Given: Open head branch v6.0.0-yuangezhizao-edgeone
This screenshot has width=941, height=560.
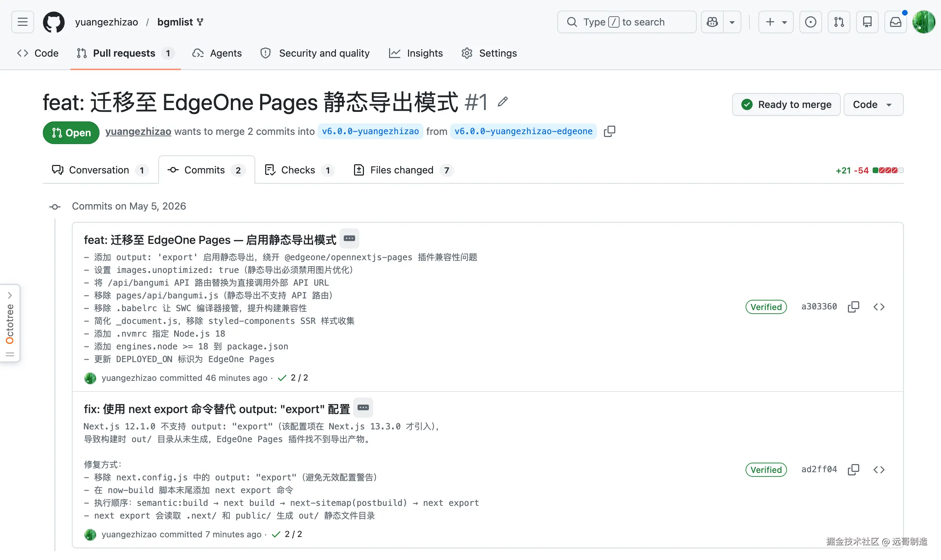Looking at the screenshot, I should point(523,131).
